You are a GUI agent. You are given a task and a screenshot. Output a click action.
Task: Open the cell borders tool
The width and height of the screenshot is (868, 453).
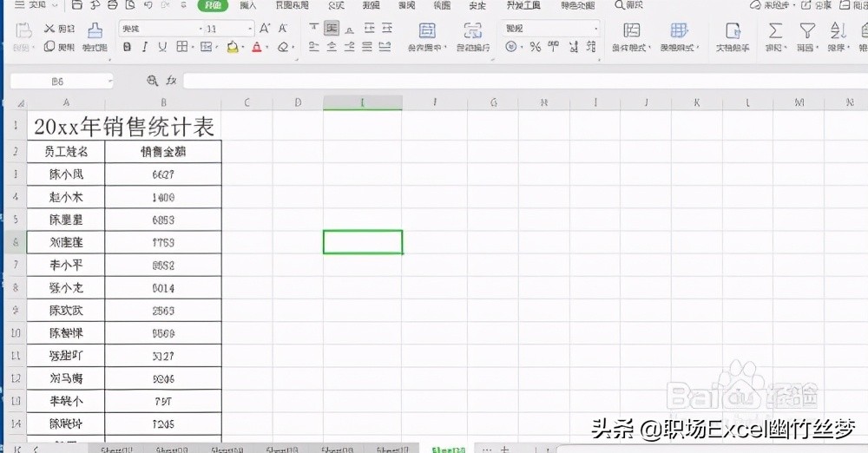181,47
